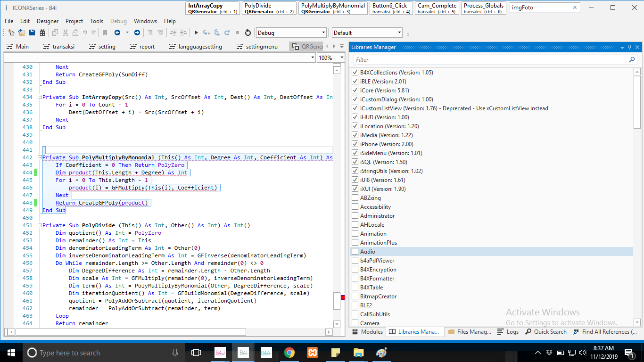This screenshot has height=362, width=644.
Task: Enable the Audio library checkbox
Action: pos(355,252)
